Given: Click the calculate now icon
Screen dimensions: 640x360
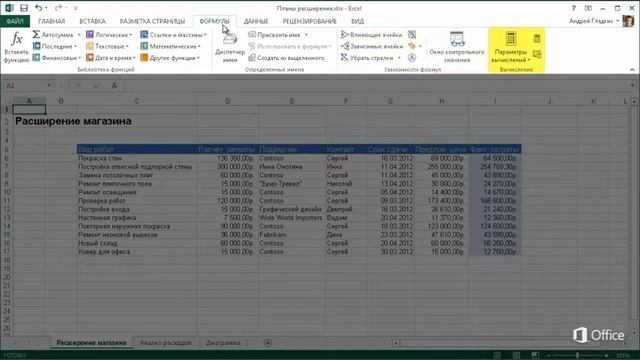Looking at the screenshot, I should [537, 39].
